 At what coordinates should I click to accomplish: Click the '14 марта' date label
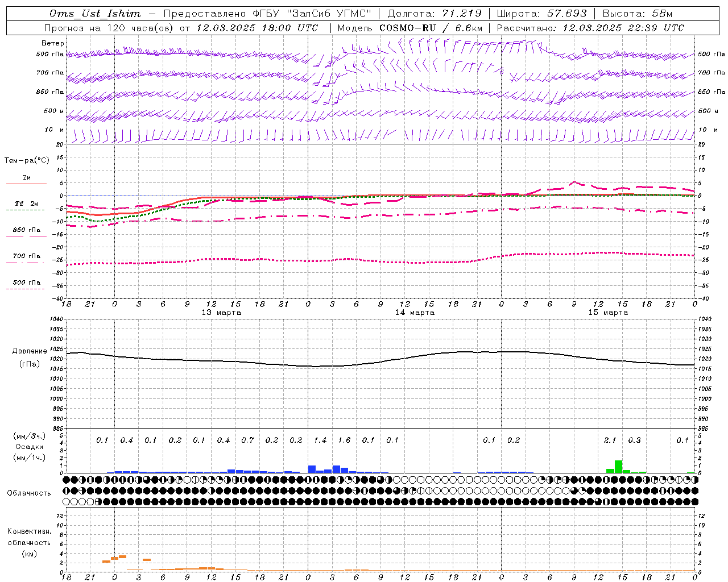(x=415, y=313)
